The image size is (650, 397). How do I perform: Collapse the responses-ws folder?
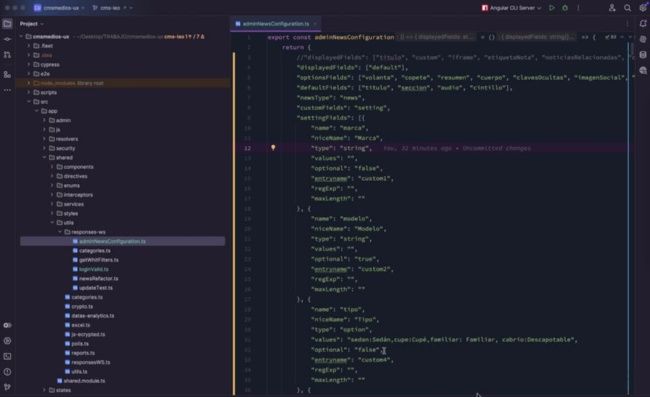point(60,232)
